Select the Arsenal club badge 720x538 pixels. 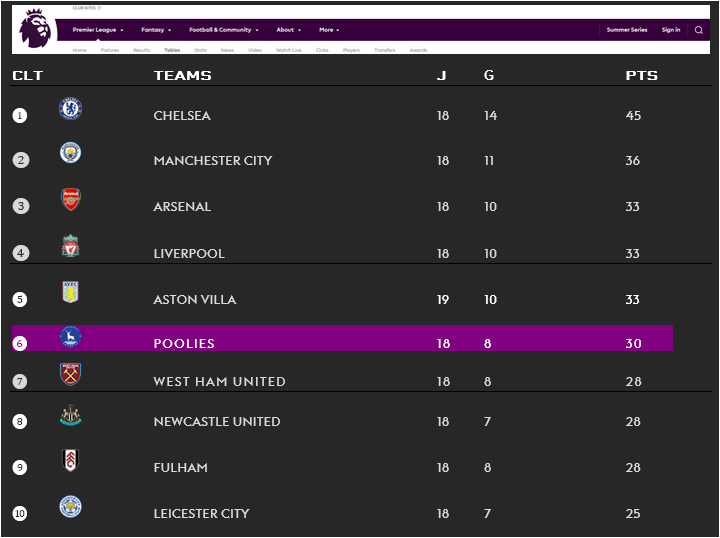pyautogui.click(x=71, y=200)
